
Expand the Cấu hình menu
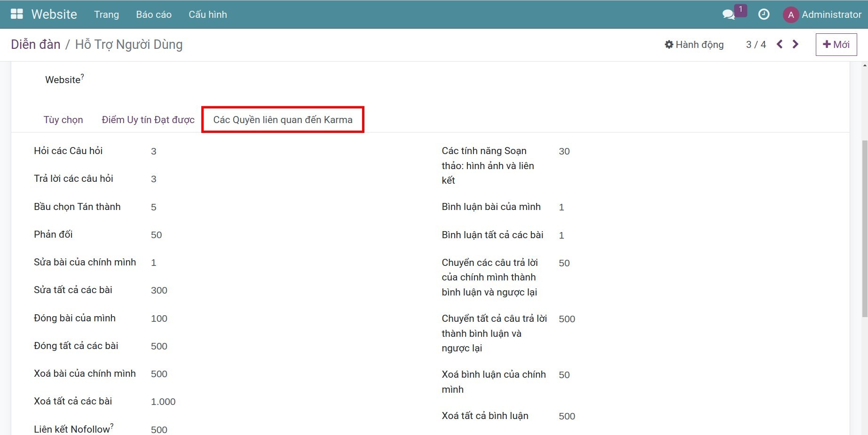[x=207, y=15]
